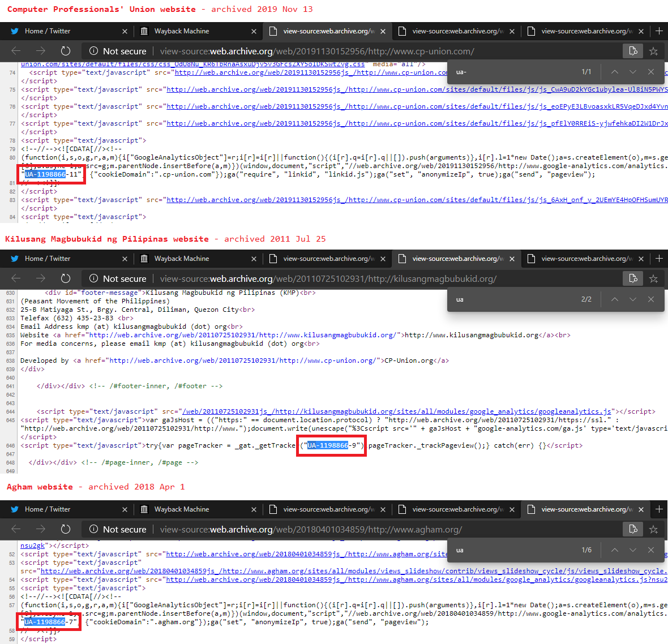
Task: Reload the agham.org view-source page
Action: tap(65, 529)
